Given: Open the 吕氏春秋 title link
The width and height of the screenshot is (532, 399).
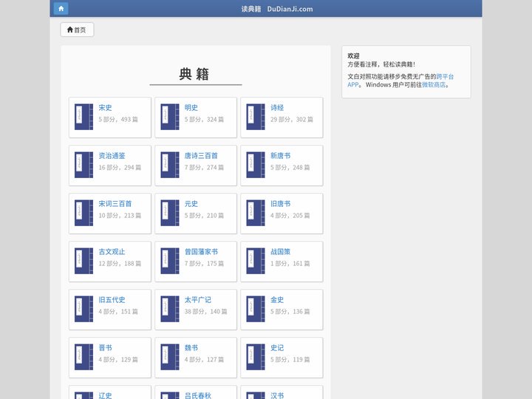Looking at the screenshot, I should [x=198, y=395].
